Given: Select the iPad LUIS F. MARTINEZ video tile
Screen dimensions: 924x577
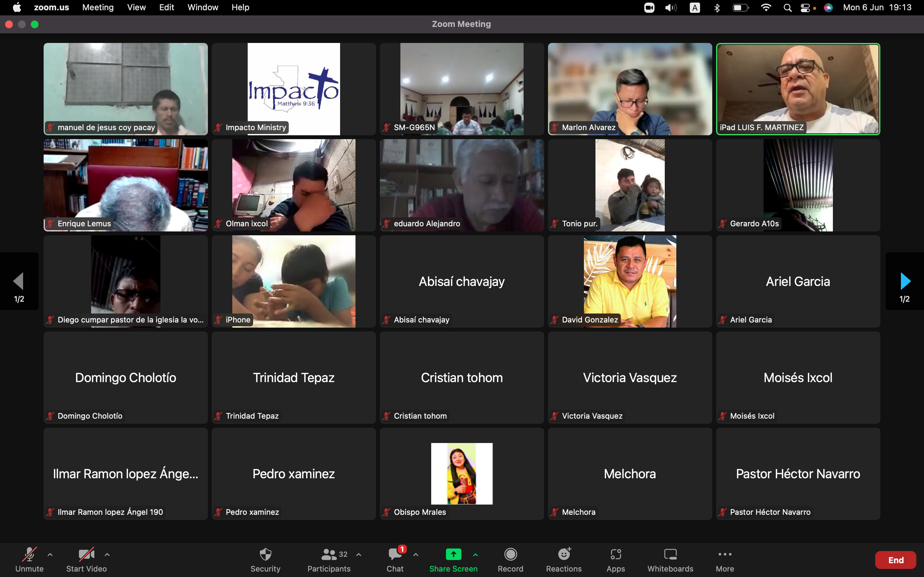Looking at the screenshot, I should coord(798,89).
